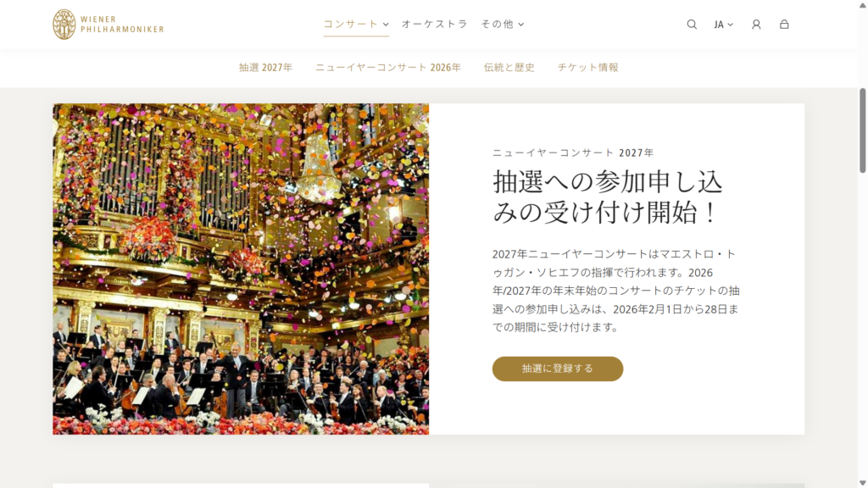Click the confetti concert hall photo
868x488 pixels.
(x=241, y=269)
